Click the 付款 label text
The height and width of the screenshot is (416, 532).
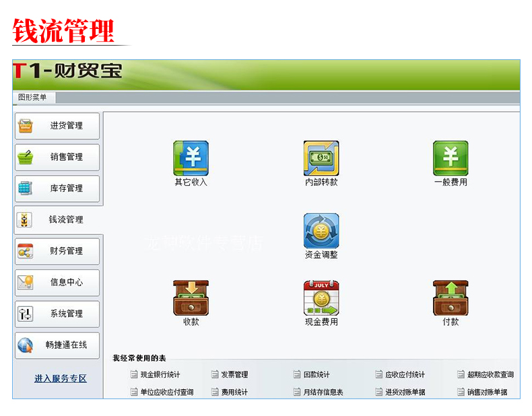tap(451, 322)
